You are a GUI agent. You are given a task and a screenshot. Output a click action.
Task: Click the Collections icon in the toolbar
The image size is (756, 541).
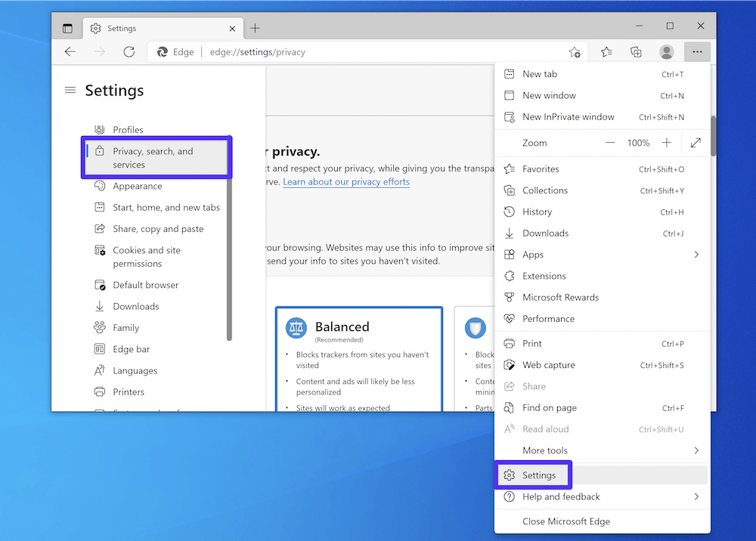point(636,51)
